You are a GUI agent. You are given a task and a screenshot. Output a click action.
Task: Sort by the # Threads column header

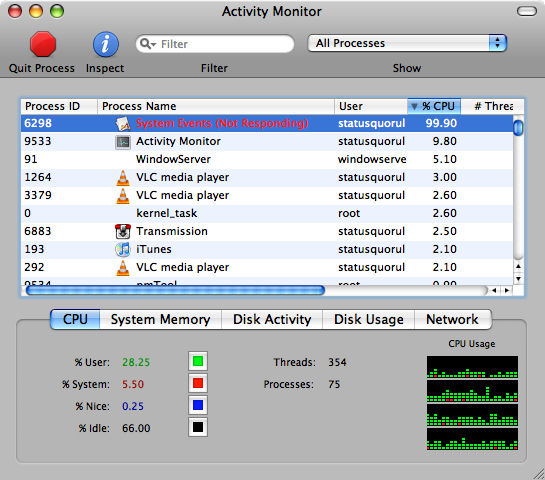[x=492, y=106]
